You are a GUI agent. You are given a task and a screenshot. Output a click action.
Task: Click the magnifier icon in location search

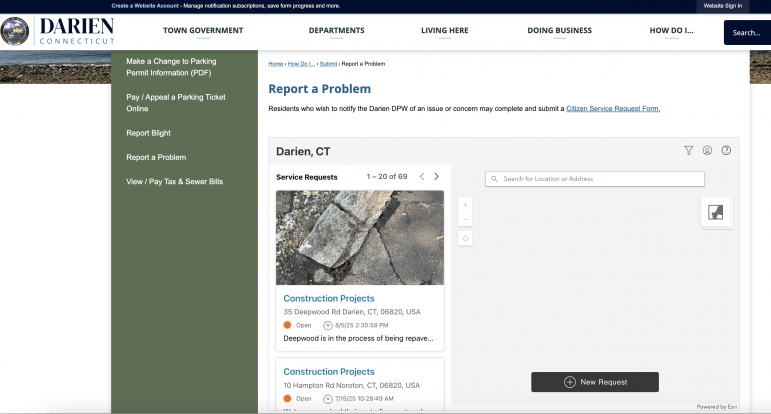[494, 179]
